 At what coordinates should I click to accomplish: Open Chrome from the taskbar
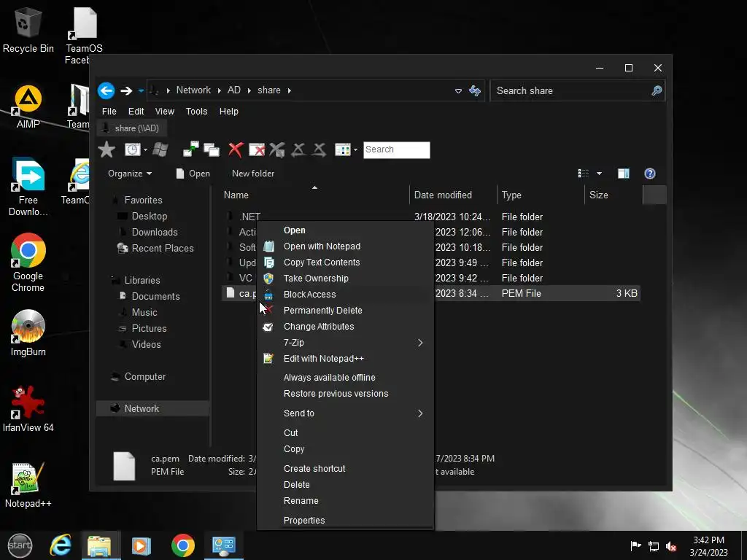point(183,545)
